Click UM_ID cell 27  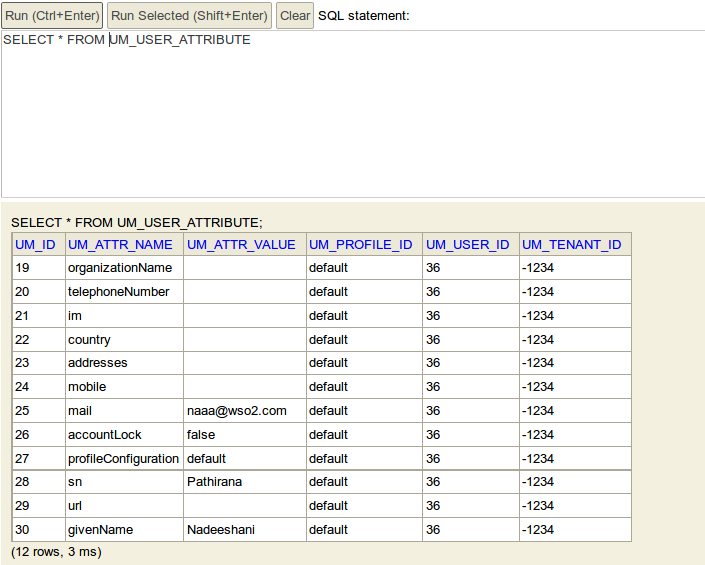tap(39, 458)
